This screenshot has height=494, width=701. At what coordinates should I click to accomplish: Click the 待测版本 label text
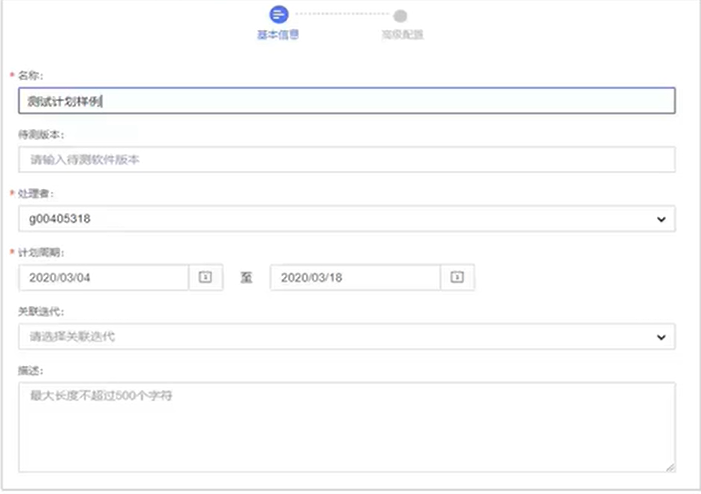[x=41, y=135]
